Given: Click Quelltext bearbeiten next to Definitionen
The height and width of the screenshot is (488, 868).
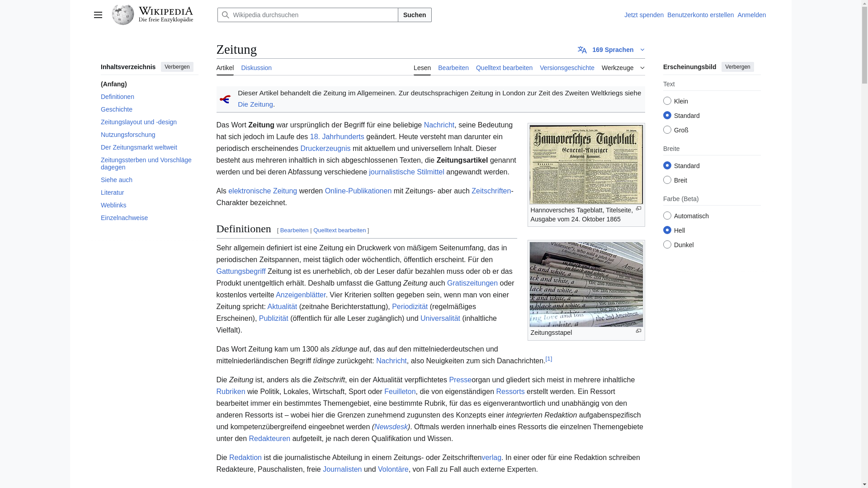Looking at the screenshot, I should click(x=340, y=230).
